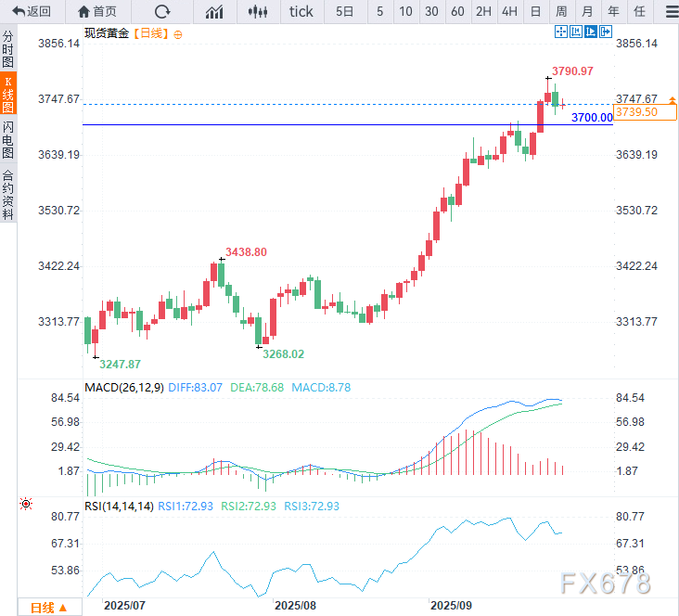The width and height of the screenshot is (679, 616).
Task: Switch to the 分时图 side tab
Action: (8, 48)
